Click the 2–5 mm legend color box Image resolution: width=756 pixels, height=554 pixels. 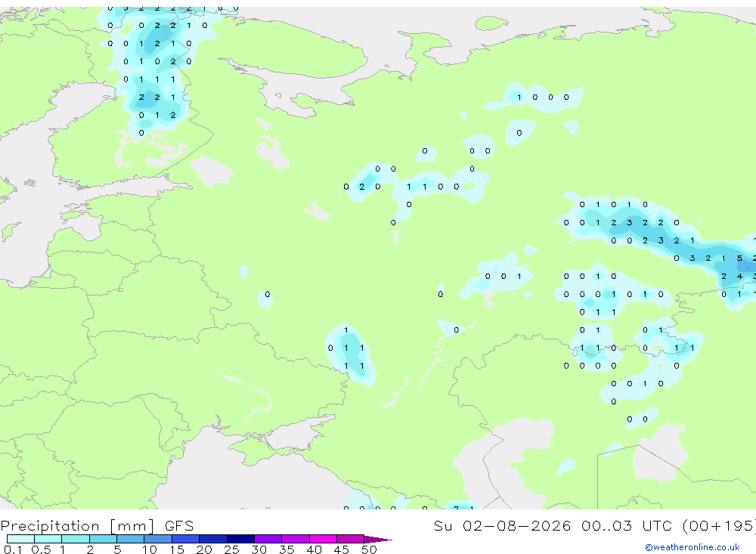(x=103, y=539)
